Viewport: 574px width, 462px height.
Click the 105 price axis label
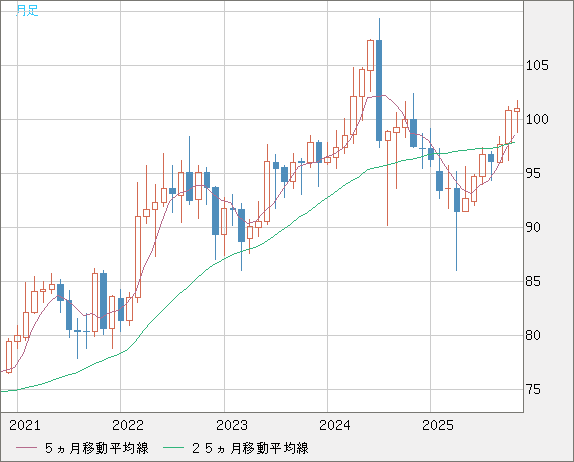tap(537, 66)
